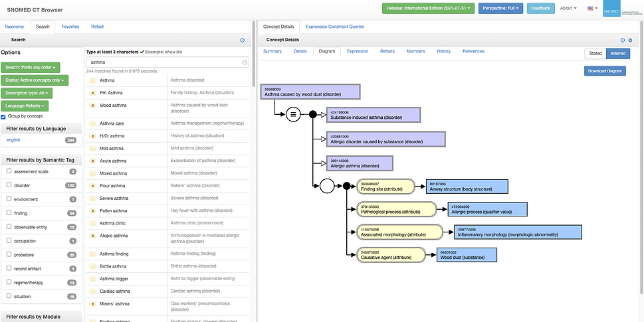Image resolution: width=644 pixels, height=322 pixels.
Task: Open the Members sub-tab
Action: (x=415, y=51)
